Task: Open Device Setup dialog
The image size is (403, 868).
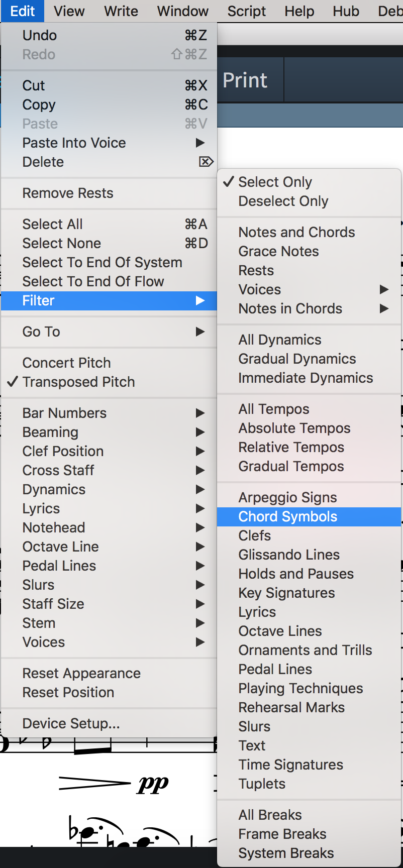Action: point(109,723)
